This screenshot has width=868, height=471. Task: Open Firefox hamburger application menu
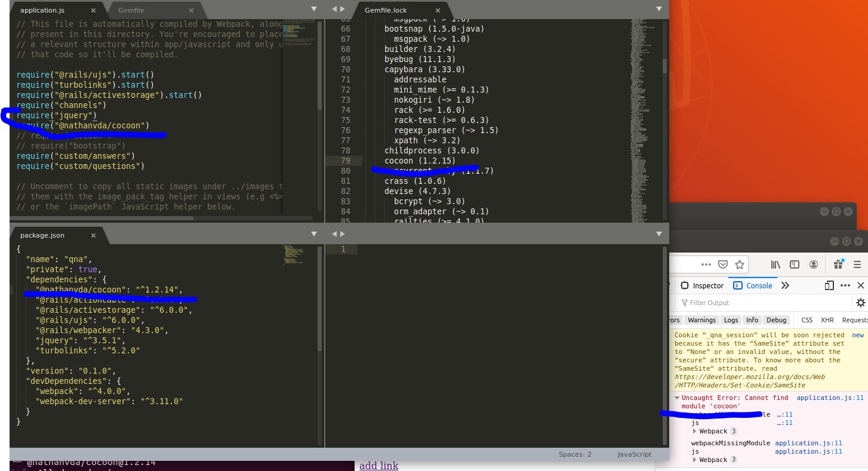click(858, 264)
